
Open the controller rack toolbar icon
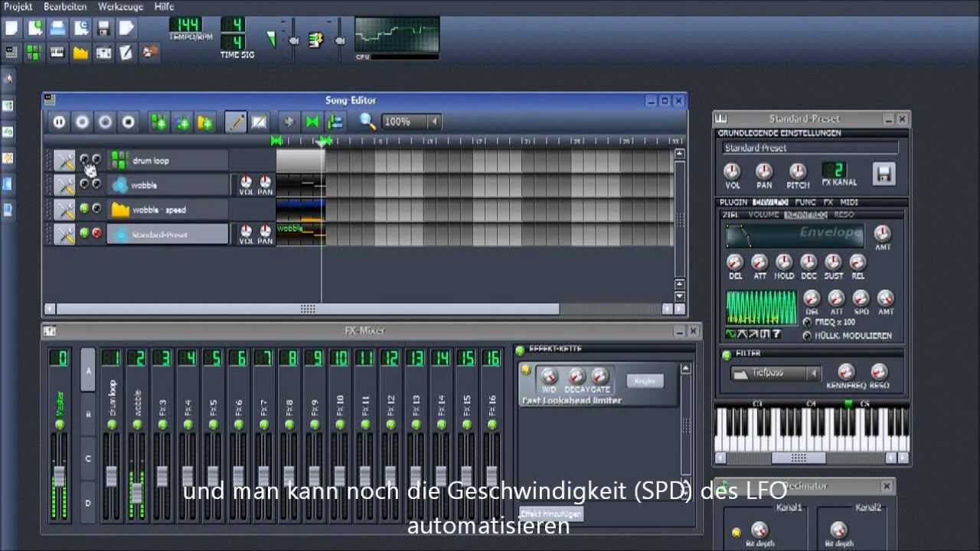click(x=149, y=52)
